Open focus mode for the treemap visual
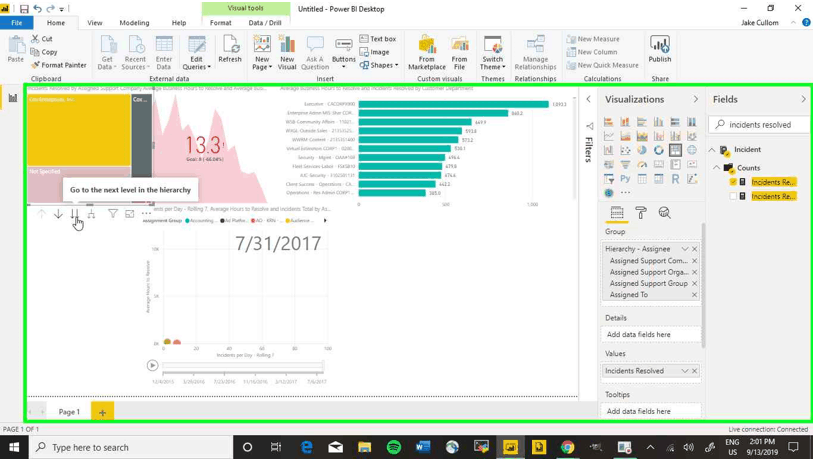This screenshot has width=814, height=461. [x=130, y=213]
